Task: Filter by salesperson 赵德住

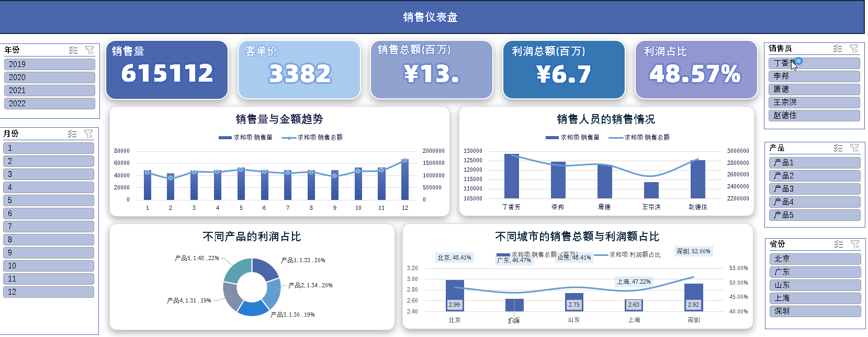Action: [815, 116]
